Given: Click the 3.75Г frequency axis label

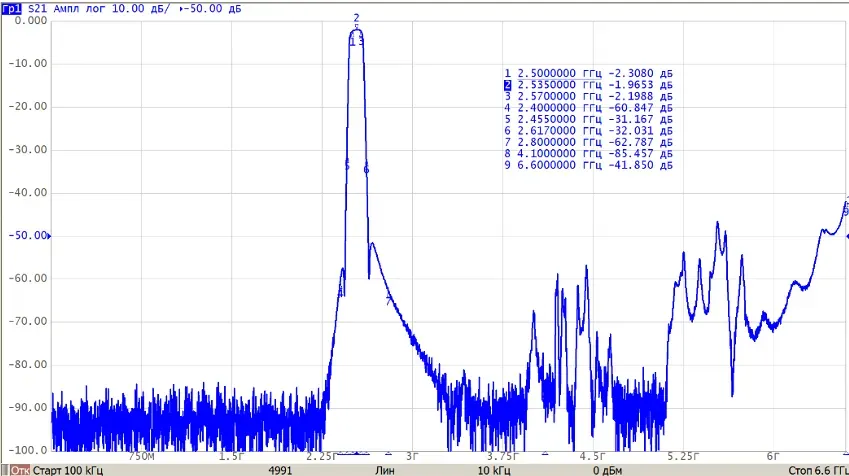Looking at the screenshot, I should pyautogui.click(x=502, y=457).
